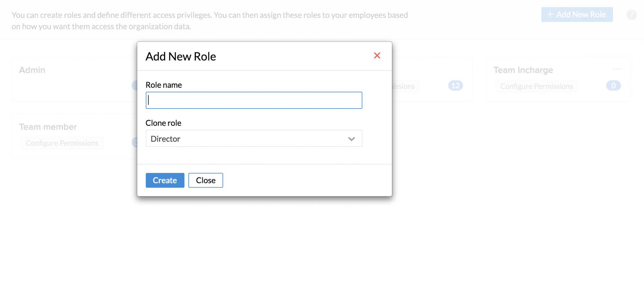The image size is (644, 282).
Task: Click the Role name label
Action: point(164,85)
